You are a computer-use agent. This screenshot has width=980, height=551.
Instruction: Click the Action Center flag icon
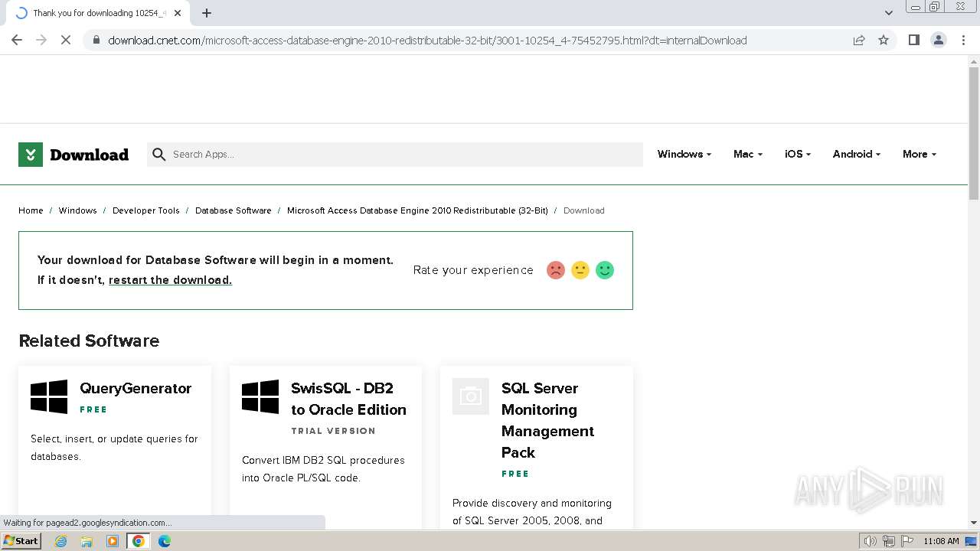[907, 541]
